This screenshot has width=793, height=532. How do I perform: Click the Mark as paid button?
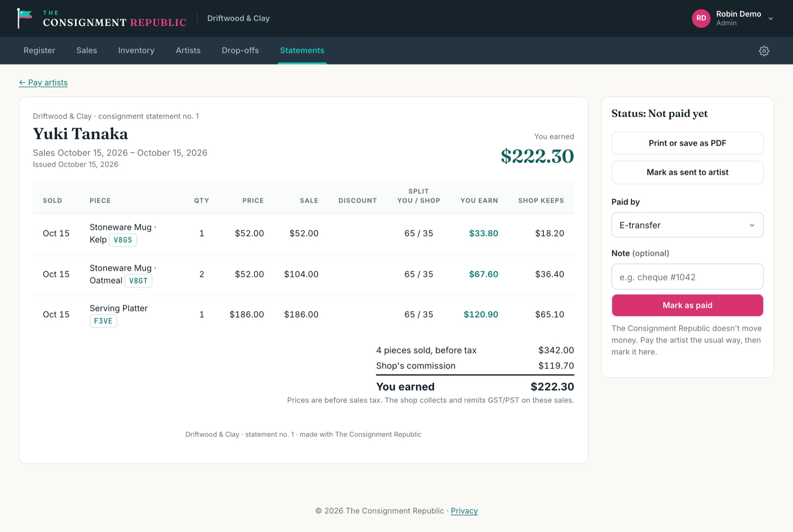687,305
